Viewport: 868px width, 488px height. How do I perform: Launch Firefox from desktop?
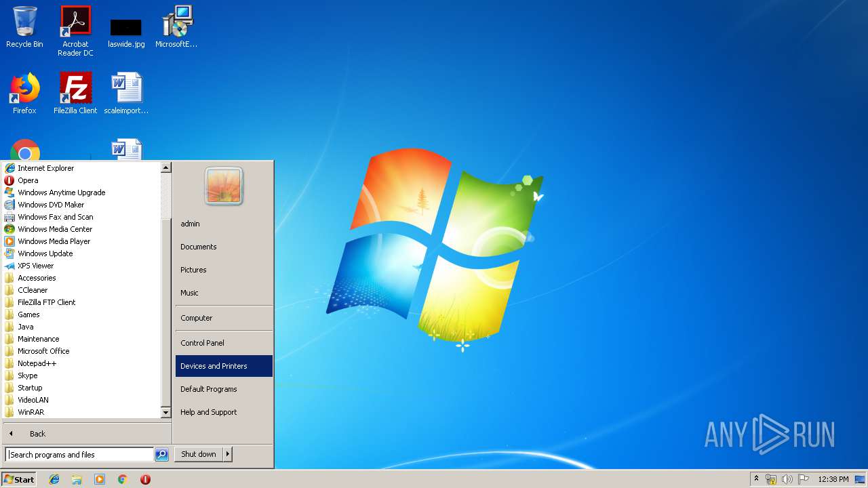tap(24, 94)
